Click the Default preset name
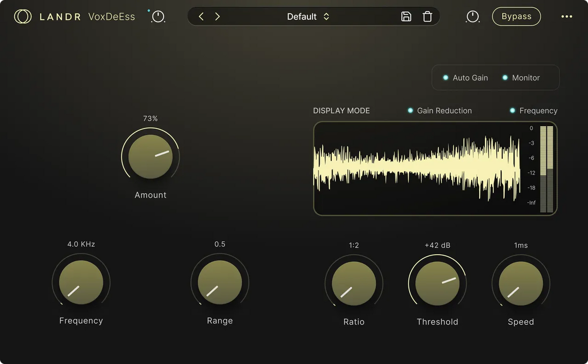This screenshot has height=364, width=588. point(302,16)
